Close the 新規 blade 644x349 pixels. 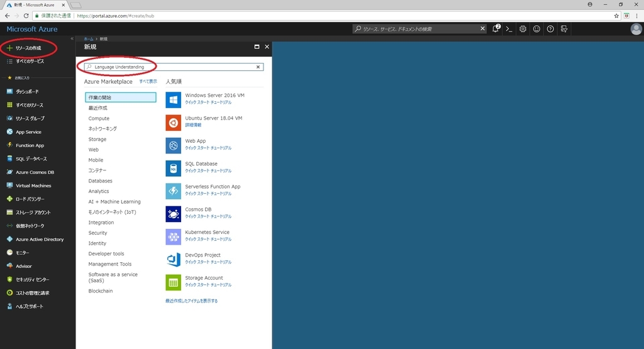pyautogui.click(x=267, y=47)
